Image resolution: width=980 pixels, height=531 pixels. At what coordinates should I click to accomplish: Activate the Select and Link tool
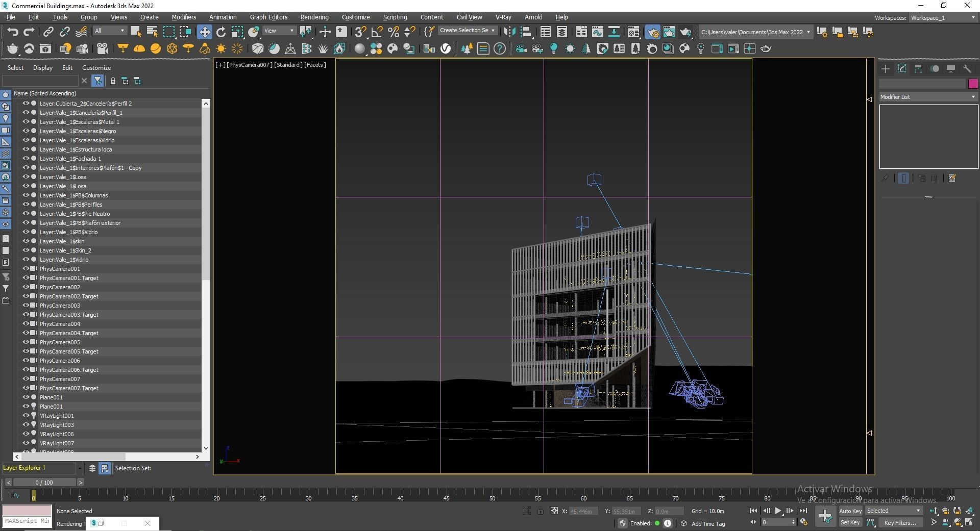click(x=48, y=32)
